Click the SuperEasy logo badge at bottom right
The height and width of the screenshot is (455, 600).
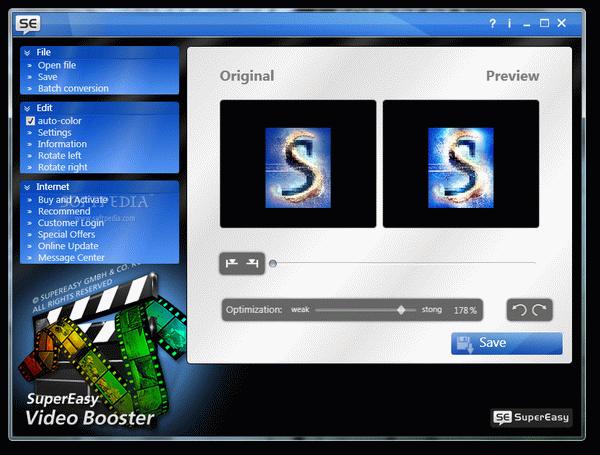point(531,417)
